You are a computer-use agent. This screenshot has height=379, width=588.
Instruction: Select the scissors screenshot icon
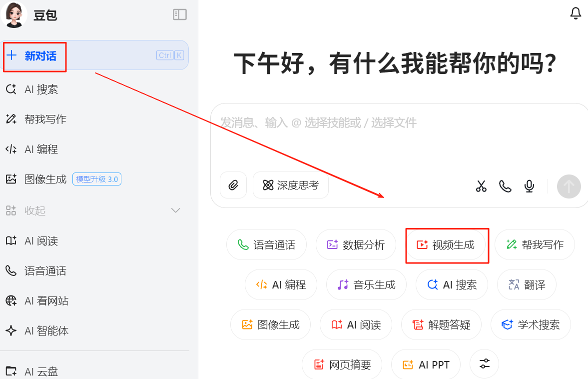[x=481, y=185]
